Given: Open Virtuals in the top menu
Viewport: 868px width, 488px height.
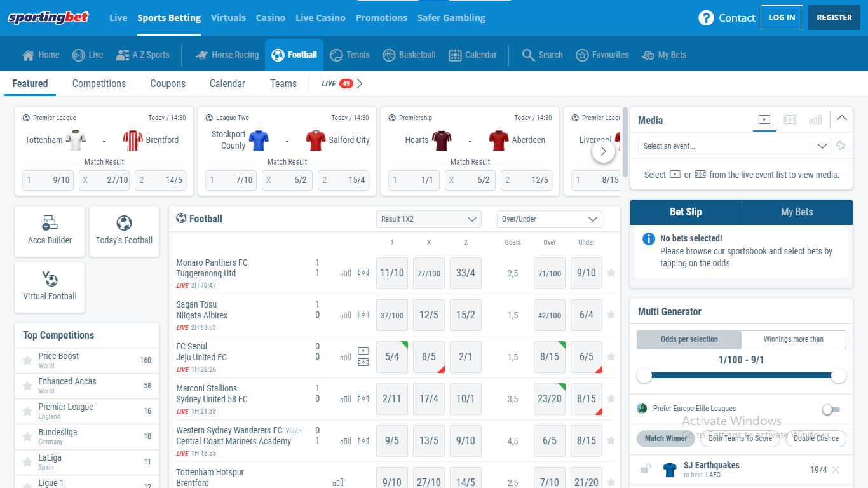Looking at the screenshot, I should 228,18.
